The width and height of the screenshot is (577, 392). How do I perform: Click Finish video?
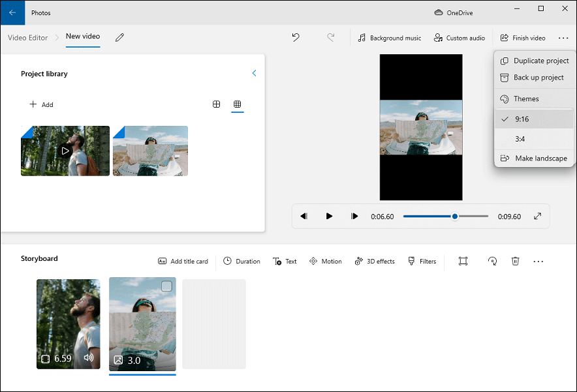tap(523, 38)
